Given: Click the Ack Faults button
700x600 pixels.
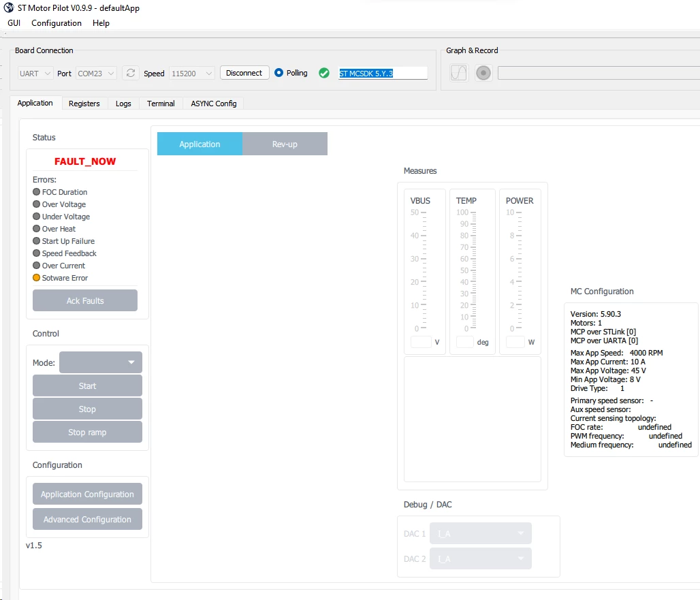Looking at the screenshot, I should (x=85, y=300).
